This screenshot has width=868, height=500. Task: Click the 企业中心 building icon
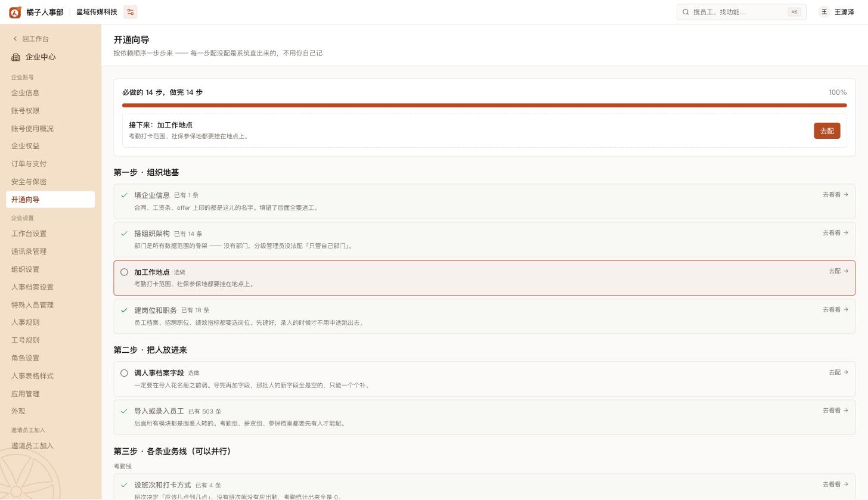(x=15, y=57)
